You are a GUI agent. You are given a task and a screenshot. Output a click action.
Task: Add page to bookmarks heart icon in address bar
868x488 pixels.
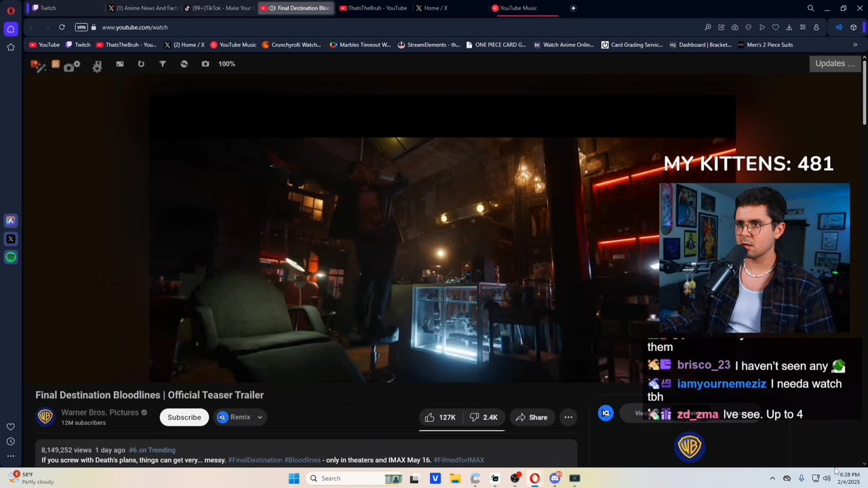tap(776, 27)
